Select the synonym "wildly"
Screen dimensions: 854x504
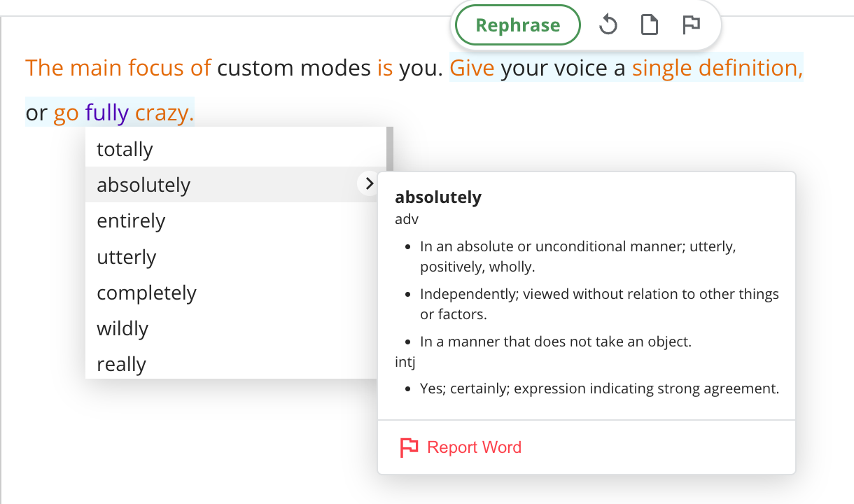tap(122, 328)
